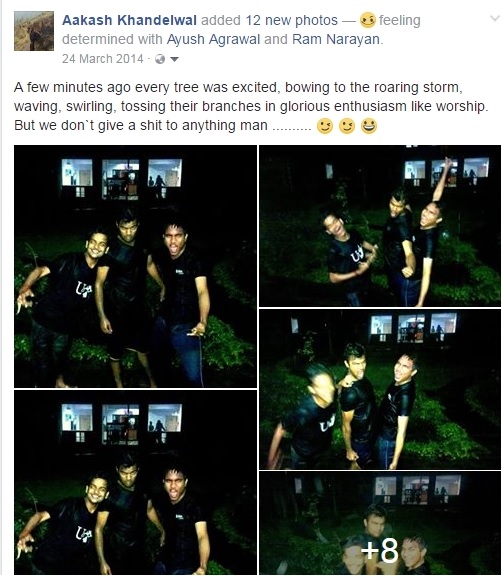Click the post caption about the roaring storm

click(x=251, y=107)
